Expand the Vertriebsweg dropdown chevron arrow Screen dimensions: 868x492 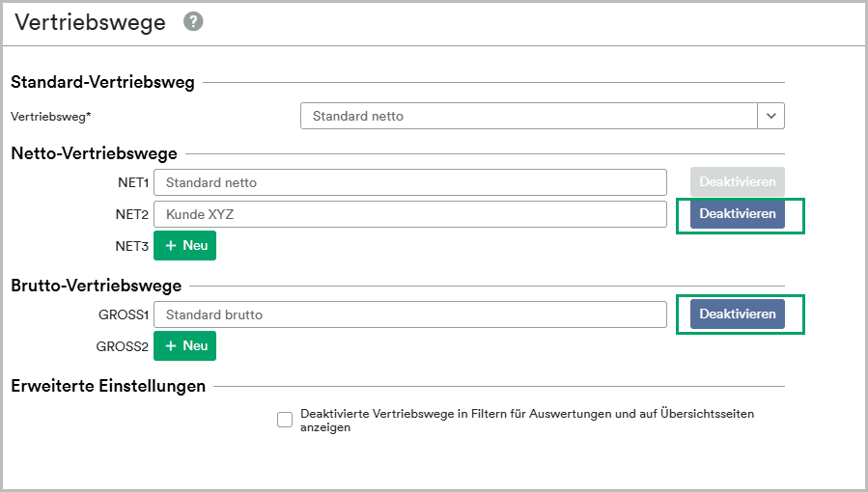point(771,116)
